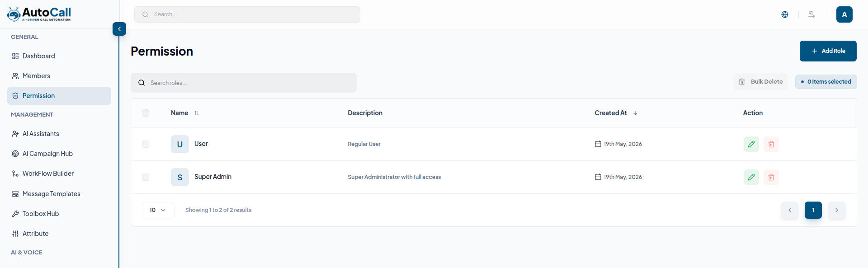The image size is (868, 268).
Task: Click the Regular User description
Action: click(x=364, y=144)
